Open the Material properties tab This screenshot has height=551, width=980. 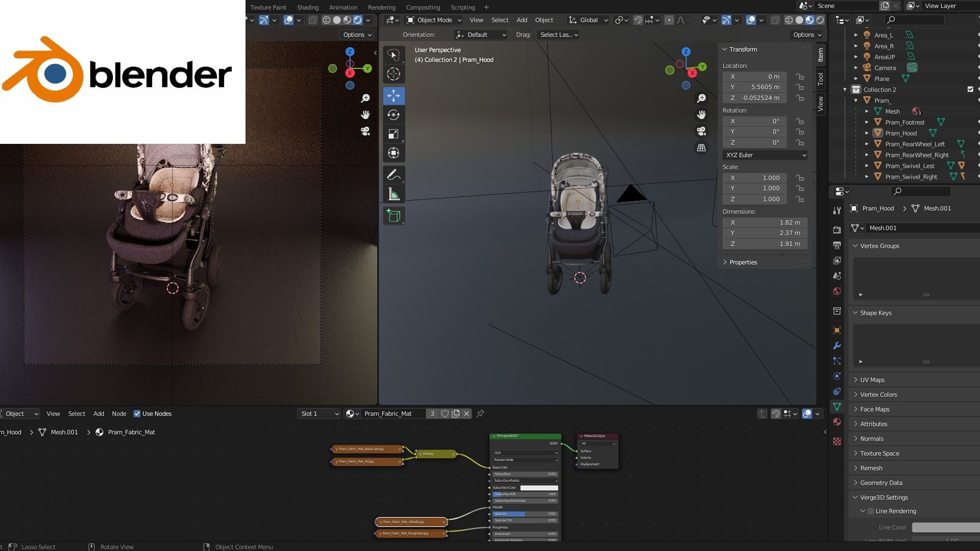[x=837, y=422]
